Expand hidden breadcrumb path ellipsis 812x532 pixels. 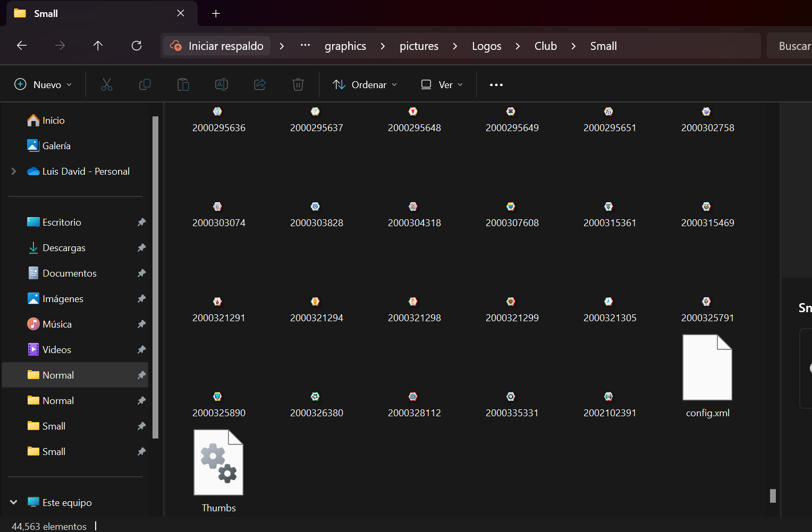(x=305, y=46)
